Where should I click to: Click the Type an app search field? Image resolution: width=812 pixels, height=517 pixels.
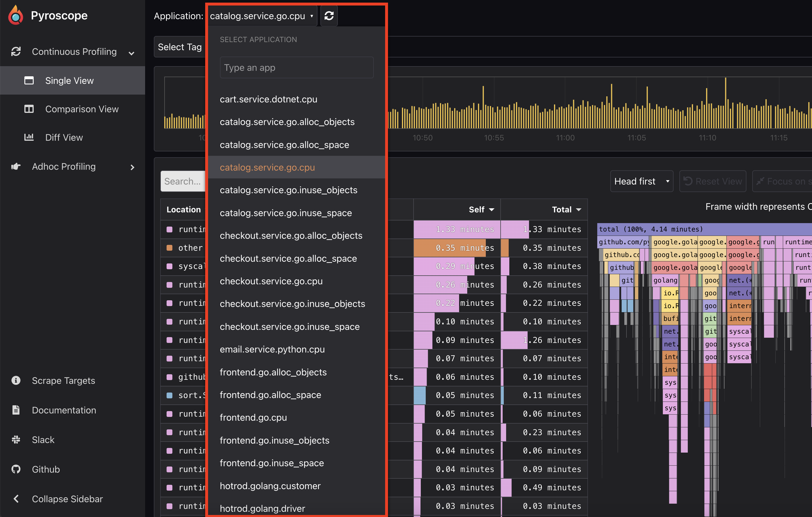296,67
